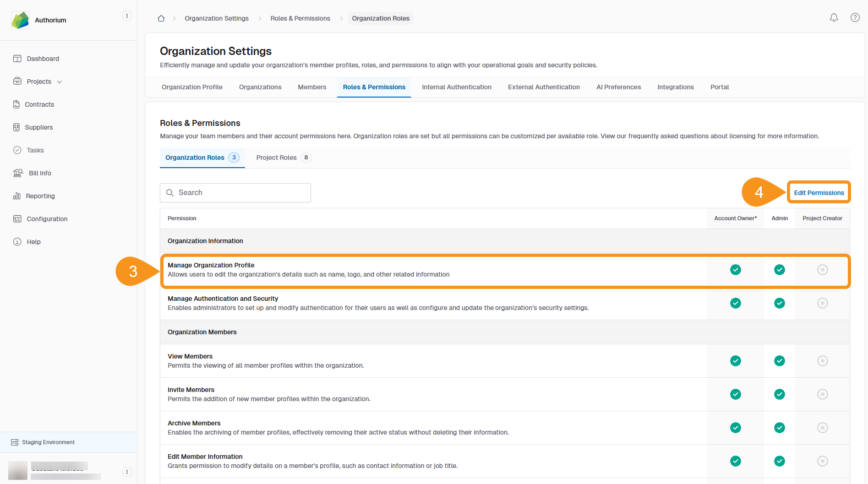Open Suppliers in the sidebar
868x484 pixels.
click(x=38, y=127)
